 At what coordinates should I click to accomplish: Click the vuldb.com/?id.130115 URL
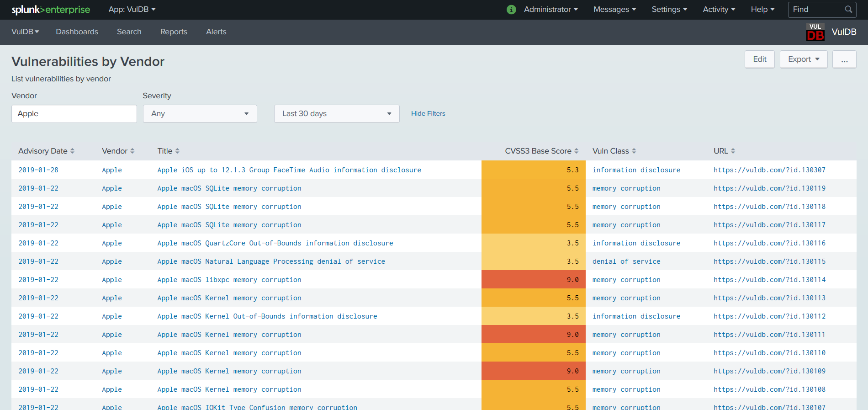tap(769, 261)
